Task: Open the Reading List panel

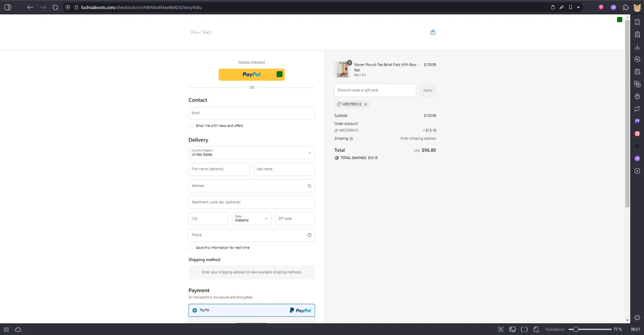Action: [638, 34]
